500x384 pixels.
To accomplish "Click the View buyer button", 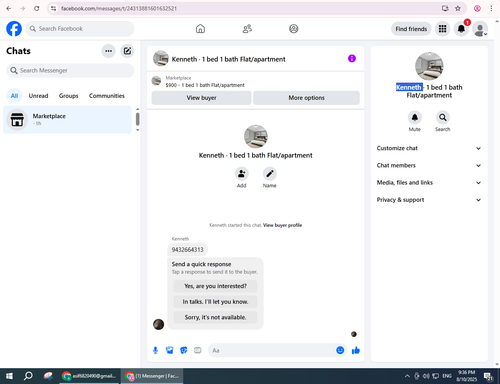I will (201, 98).
